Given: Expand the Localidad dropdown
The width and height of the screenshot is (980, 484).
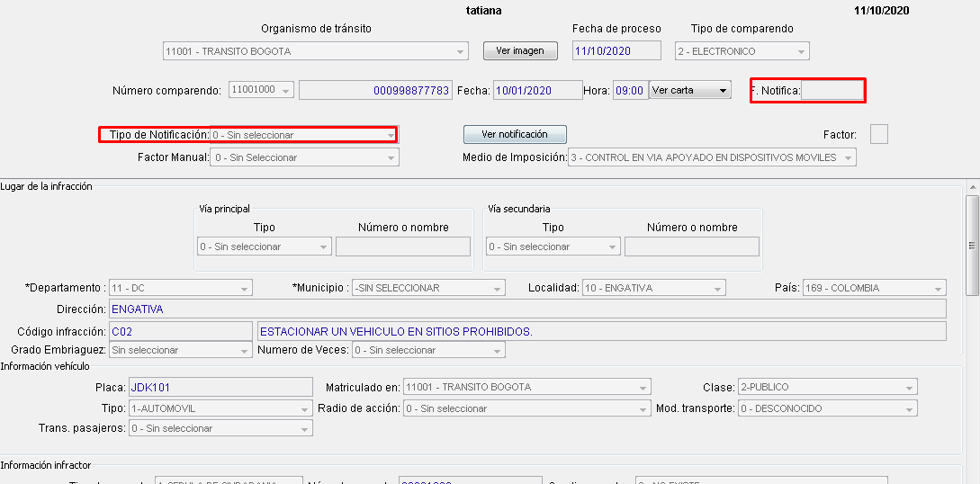Looking at the screenshot, I should (x=652, y=288).
